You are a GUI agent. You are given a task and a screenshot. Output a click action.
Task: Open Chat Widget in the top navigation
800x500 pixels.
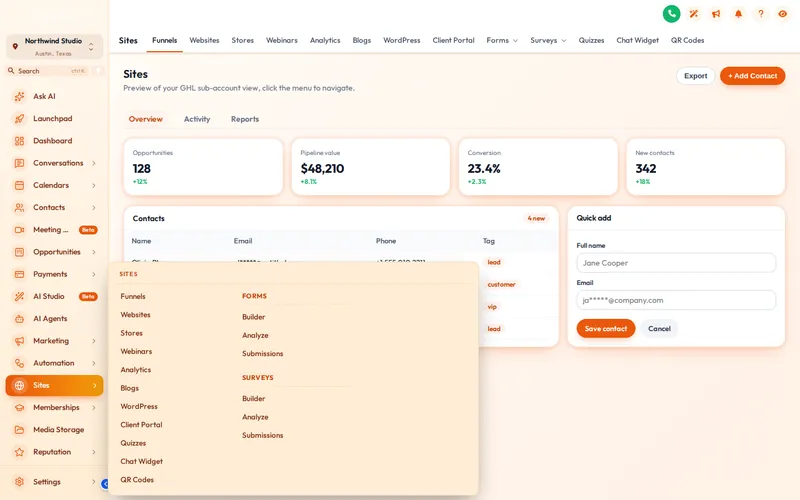637,40
